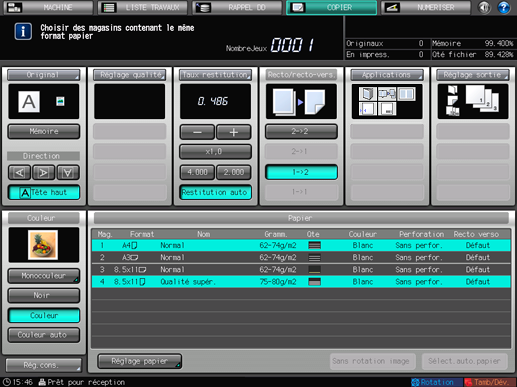Select 1->2 duplex mode

[x=301, y=172]
